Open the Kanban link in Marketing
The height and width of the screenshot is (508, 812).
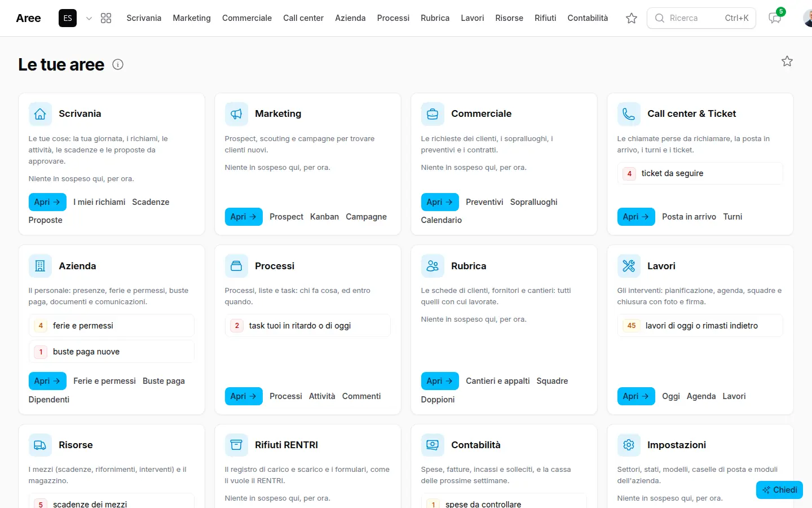pyautogui.click(x=324, y=217)
